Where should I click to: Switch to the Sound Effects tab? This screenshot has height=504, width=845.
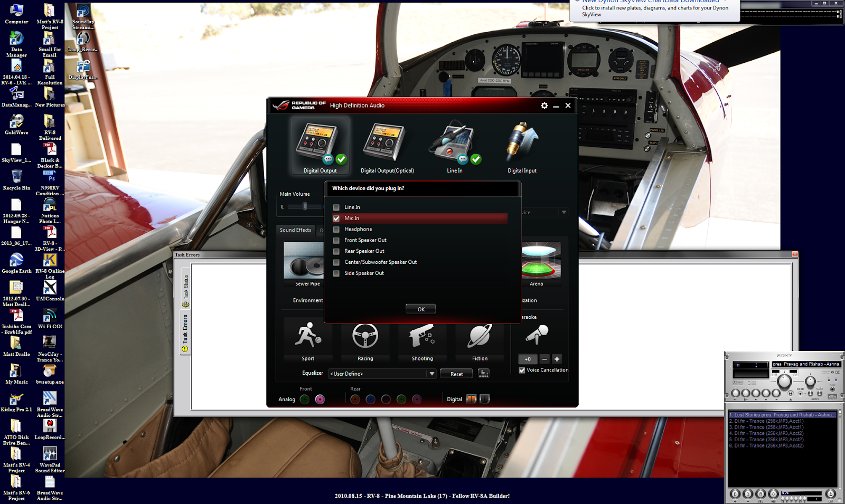[x=295, y=230]
